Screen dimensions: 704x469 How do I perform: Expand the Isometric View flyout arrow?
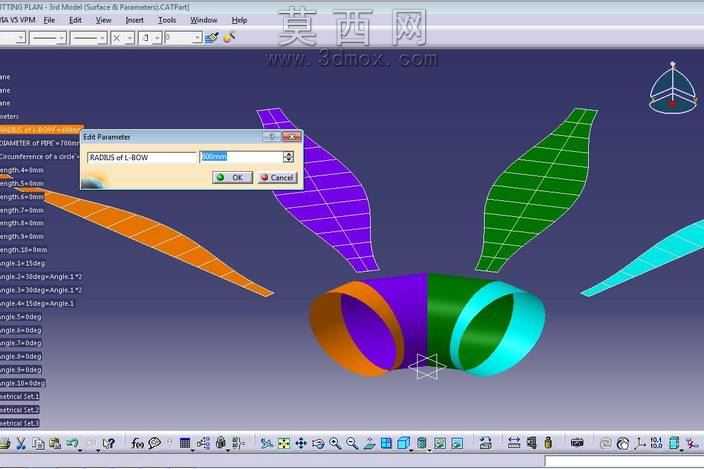tap(411, 450)
